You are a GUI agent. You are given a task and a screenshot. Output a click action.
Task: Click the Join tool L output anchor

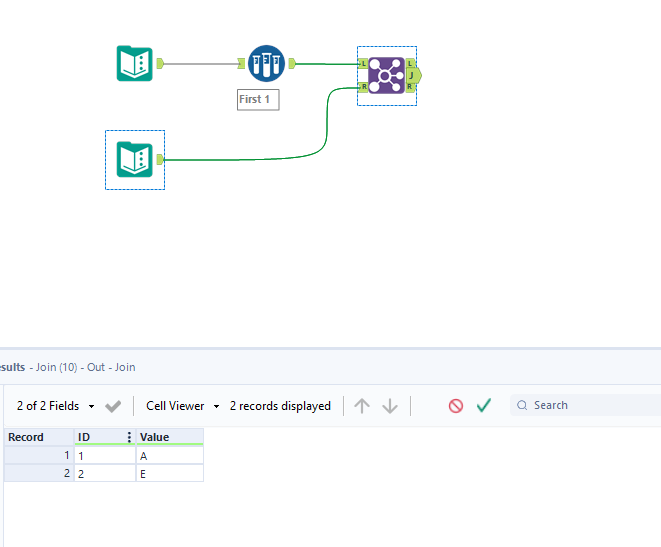(410, 63)
